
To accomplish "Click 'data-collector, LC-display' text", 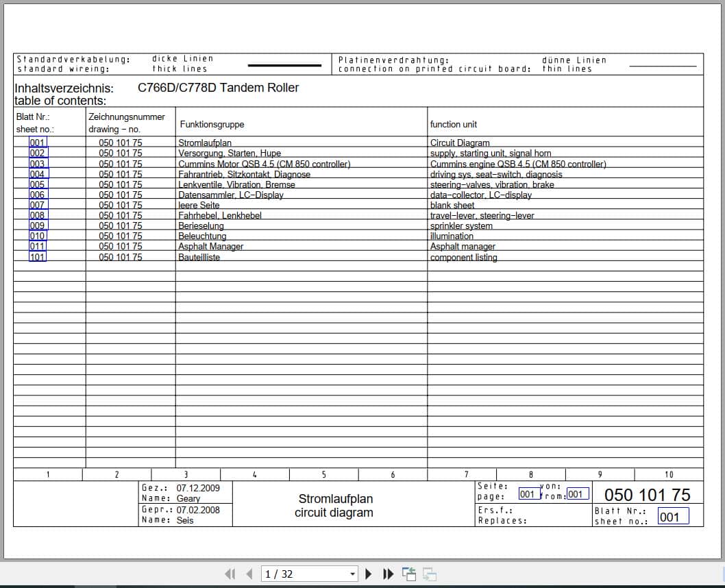I will [x=481, y=195].
